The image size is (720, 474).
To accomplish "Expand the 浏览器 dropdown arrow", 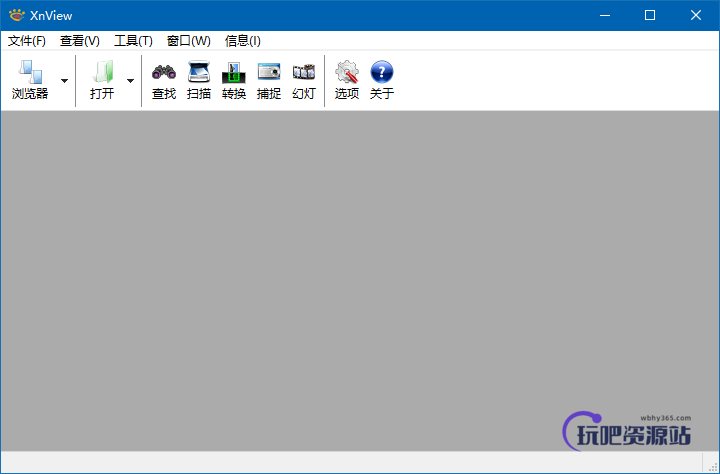I will [64, 81].
